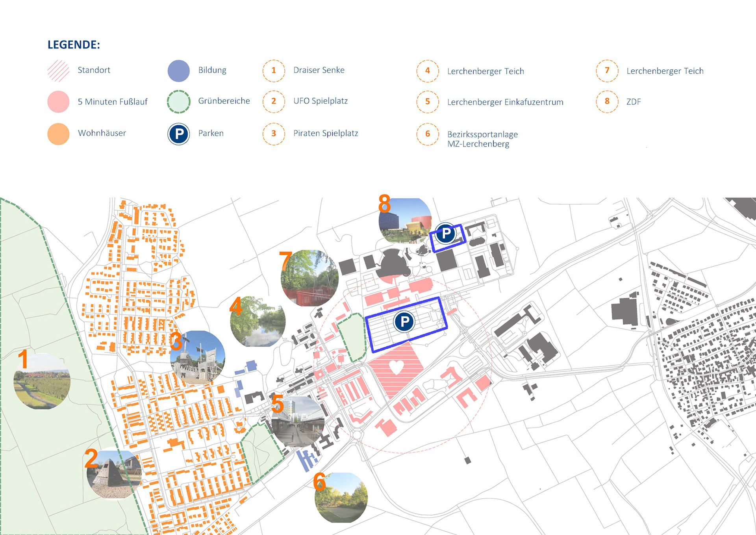Click the heart icon on the Standort area

tap(396, 367)
